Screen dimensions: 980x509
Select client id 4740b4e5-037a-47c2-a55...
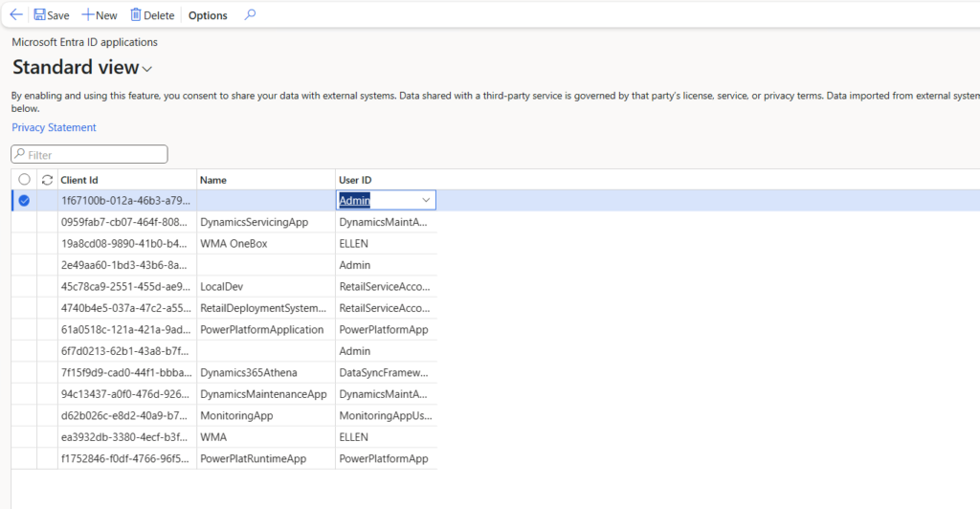(x=127, y=308)
